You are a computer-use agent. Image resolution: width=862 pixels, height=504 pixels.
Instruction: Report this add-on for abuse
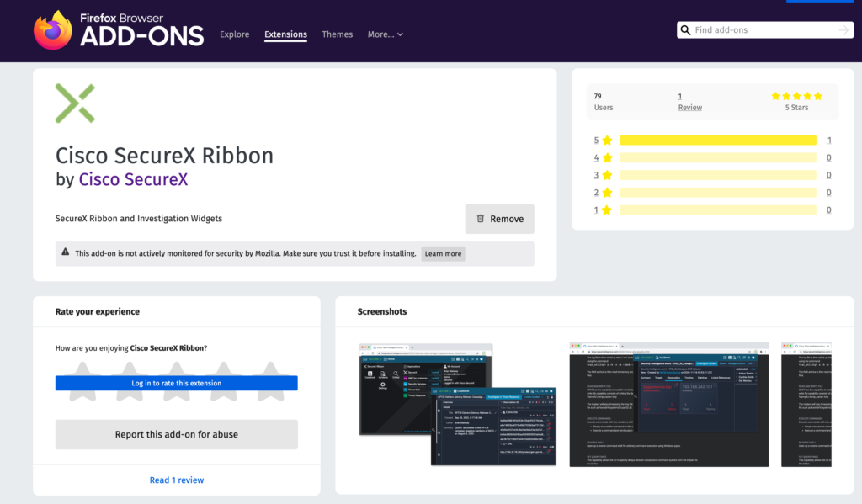pos(176,434)
